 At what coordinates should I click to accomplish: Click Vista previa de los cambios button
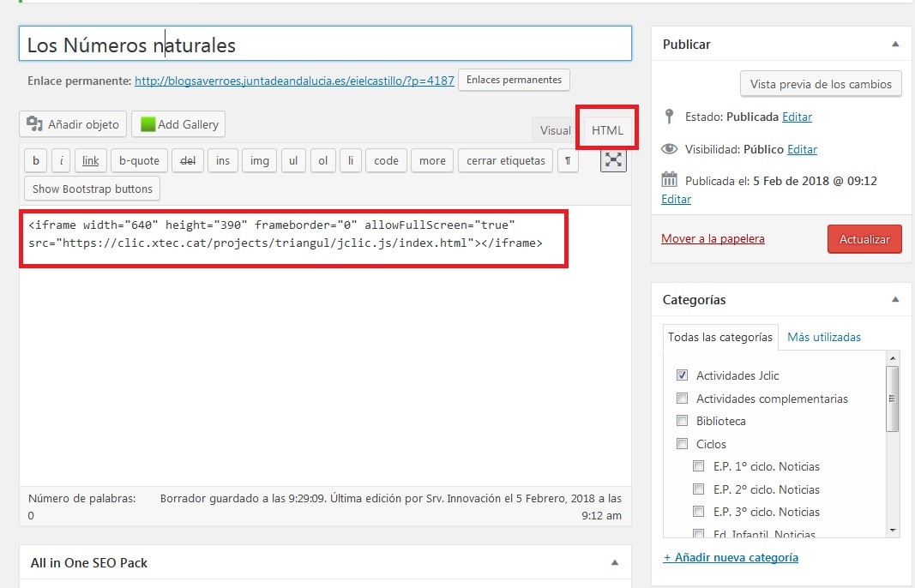pos(821,84)
